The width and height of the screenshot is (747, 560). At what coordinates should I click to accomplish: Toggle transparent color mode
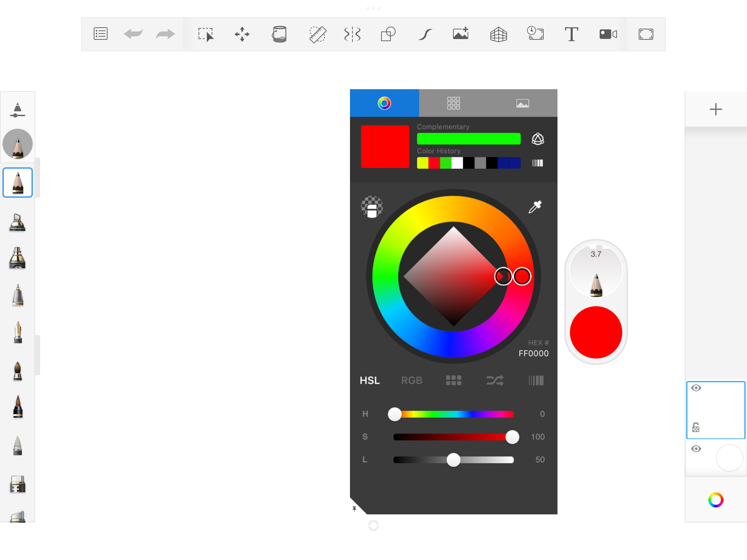coord(372,207)
